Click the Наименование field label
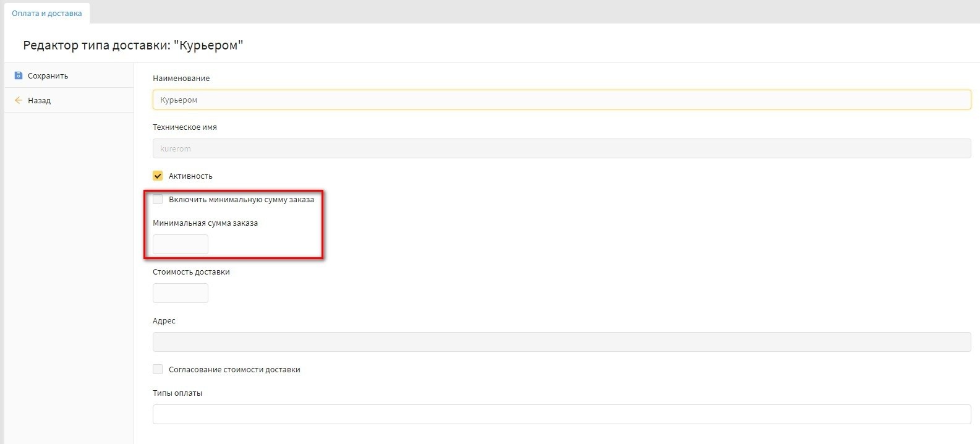This screenshot has height=444, width=980. coord(181,78)
